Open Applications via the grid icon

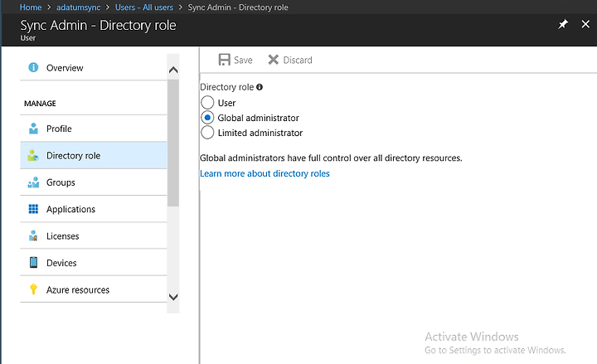(x=33, y=209)
